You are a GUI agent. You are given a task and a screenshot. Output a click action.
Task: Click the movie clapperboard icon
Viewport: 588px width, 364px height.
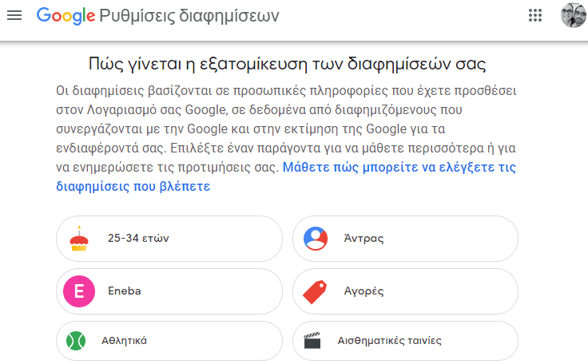[312, 340]
